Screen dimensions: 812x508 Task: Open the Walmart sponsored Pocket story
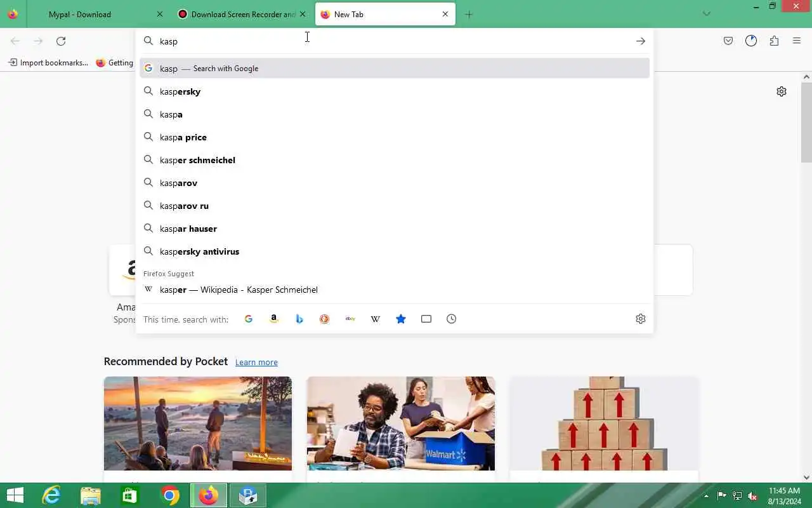(401, 424)
